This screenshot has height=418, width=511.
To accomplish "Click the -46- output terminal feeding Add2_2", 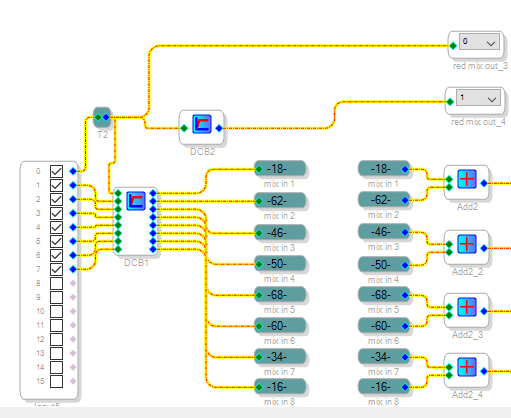I will tap(384, 232).
